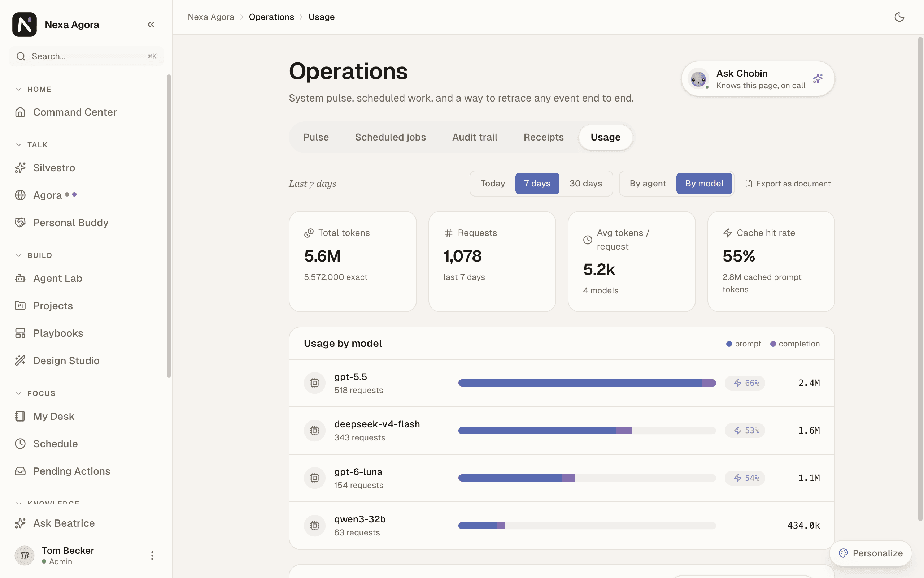Collapse the BUILD sidebar section
This screenshot has width=924, height=578.
coord(34,255)
